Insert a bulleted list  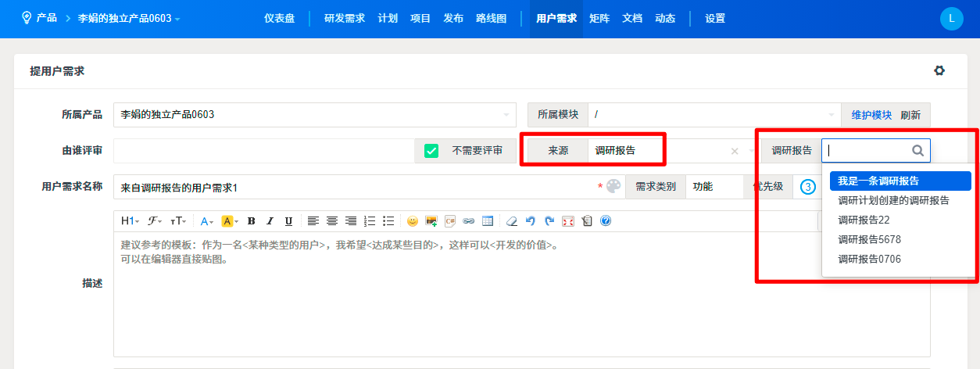click(x=389, y=221)
